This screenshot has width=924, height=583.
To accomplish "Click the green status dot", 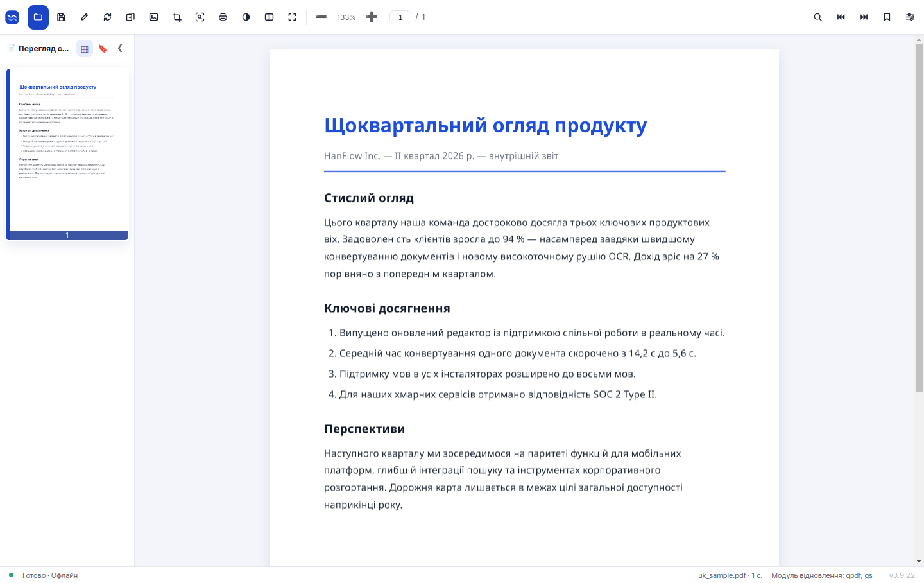I will click(x=11, y=575).
